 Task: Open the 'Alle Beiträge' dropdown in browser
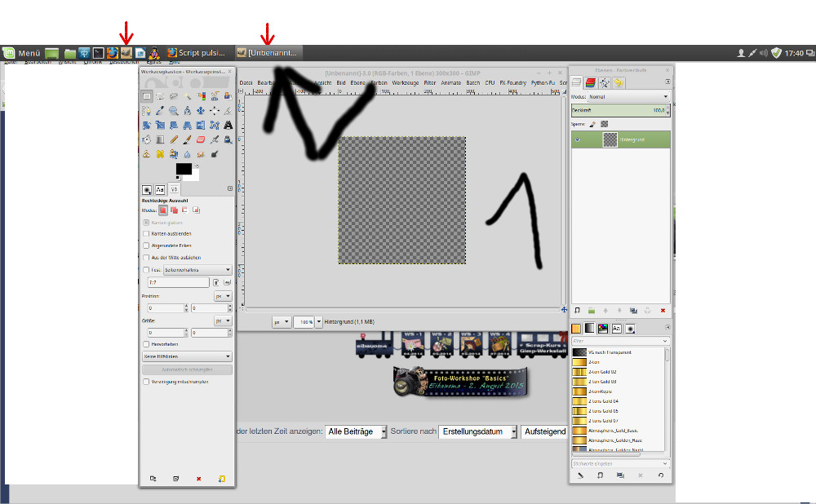point(357,431)
